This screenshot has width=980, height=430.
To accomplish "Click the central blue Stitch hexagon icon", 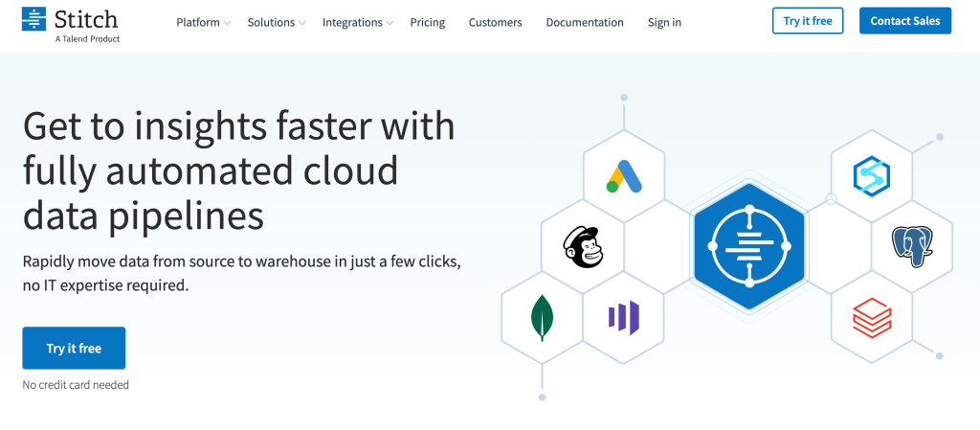I will click(x=749, y=246).
